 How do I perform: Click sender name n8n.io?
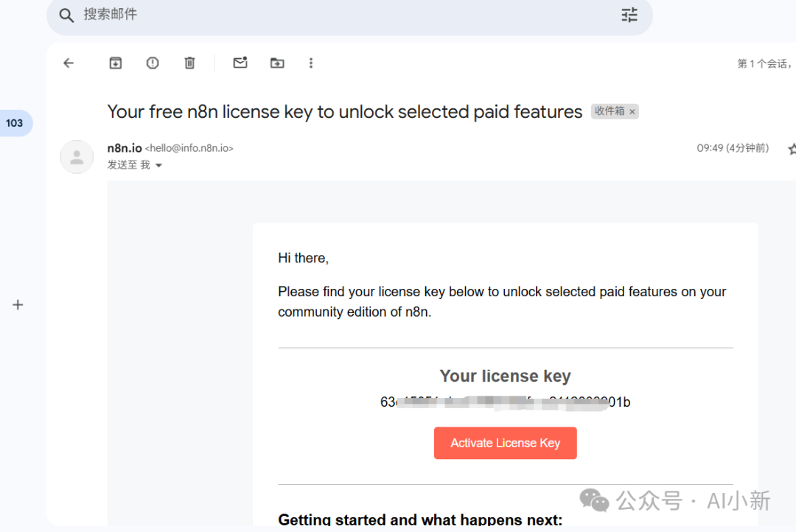coord(125,147)
